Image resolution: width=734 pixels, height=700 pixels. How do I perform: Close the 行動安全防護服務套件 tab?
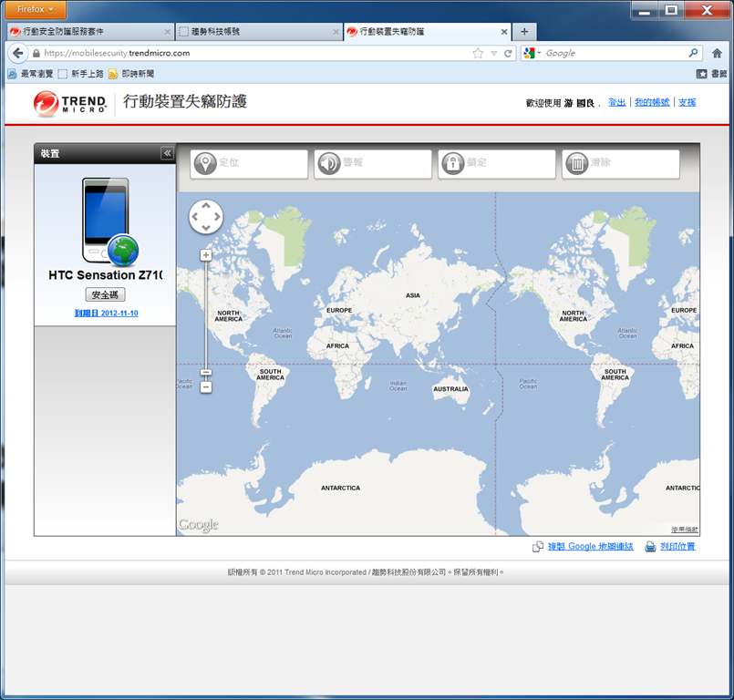click(167, 32)
